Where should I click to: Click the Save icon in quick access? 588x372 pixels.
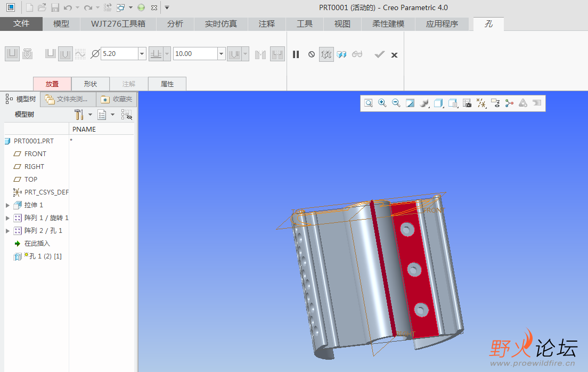[x=55, y=7]
